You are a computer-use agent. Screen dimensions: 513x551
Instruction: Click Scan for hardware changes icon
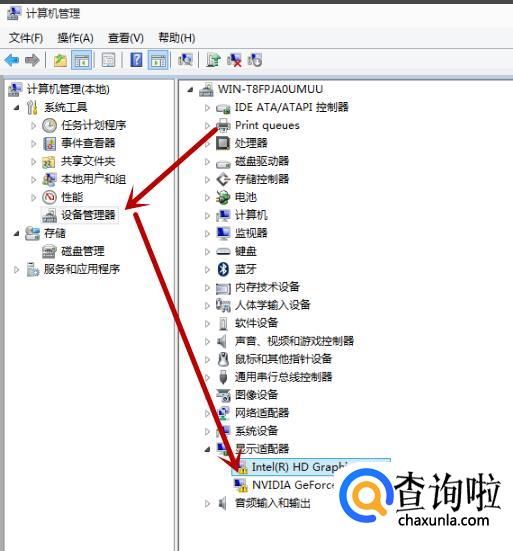point(185,60)
